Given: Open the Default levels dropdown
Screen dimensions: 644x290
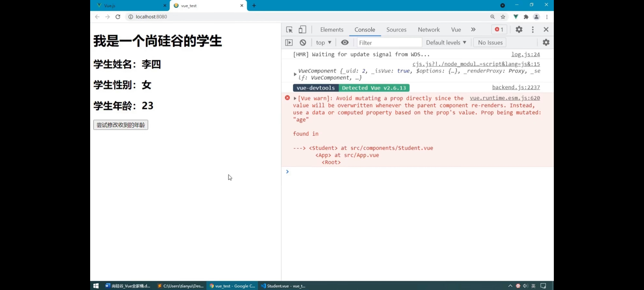Looking at the screenshot, I should [446, 42].
